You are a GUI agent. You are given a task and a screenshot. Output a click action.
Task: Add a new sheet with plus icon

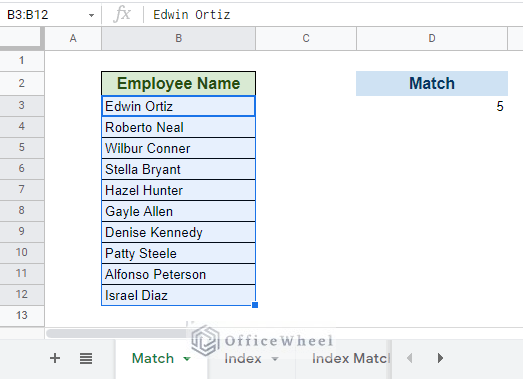tap(55, 358)
